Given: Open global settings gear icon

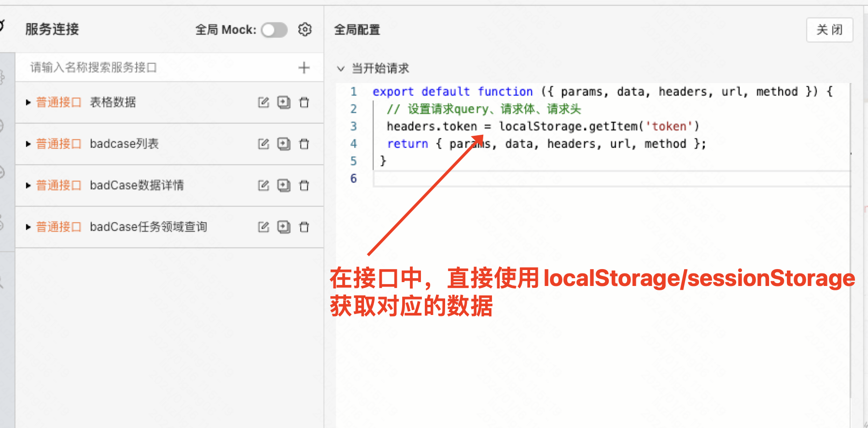Looking at the screenshot, I should [305, 29].
